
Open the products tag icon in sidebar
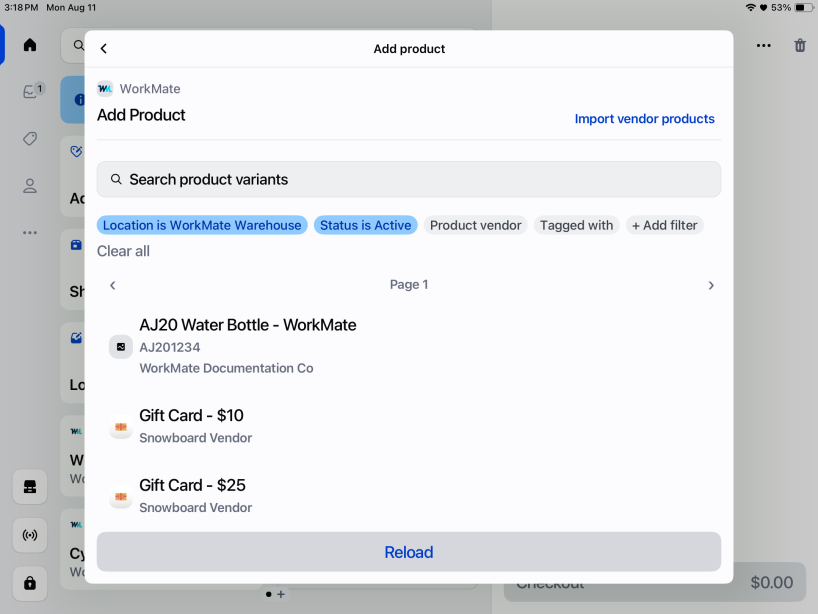pos(30,139)
